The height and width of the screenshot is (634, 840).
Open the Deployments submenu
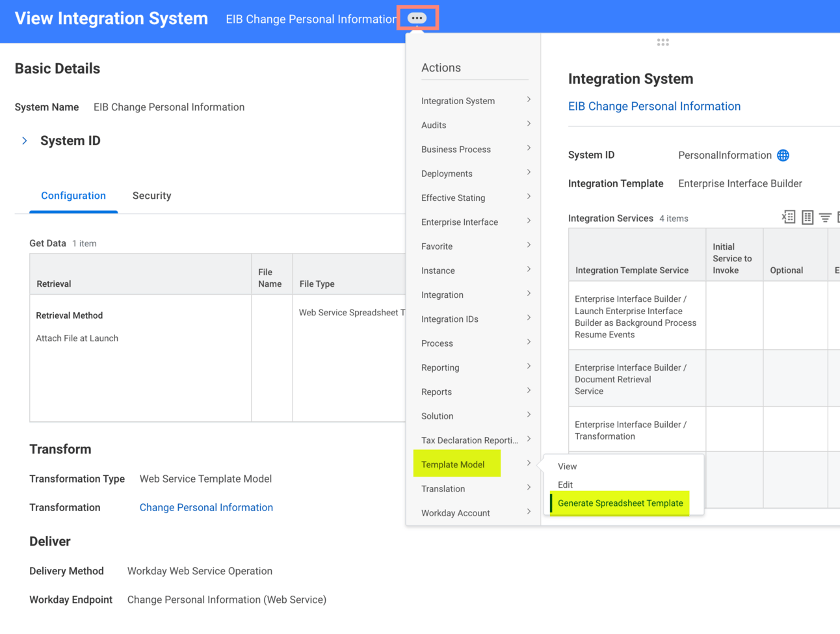(475, 174)
